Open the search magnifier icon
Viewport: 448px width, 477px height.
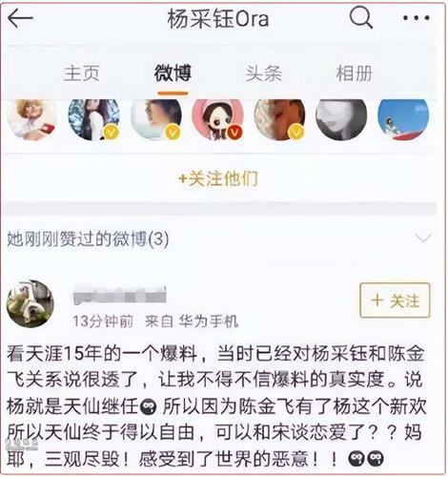361,17
